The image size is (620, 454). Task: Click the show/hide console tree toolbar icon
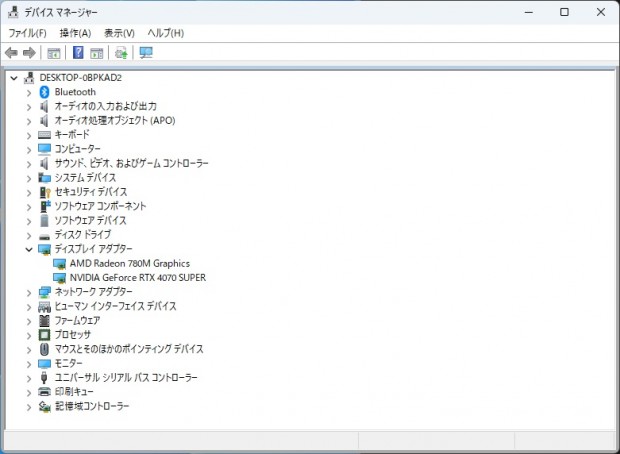tap(53, 53)
